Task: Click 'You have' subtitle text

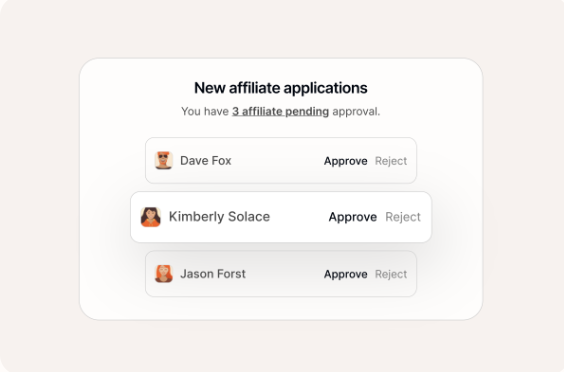Action: point(205,112)
